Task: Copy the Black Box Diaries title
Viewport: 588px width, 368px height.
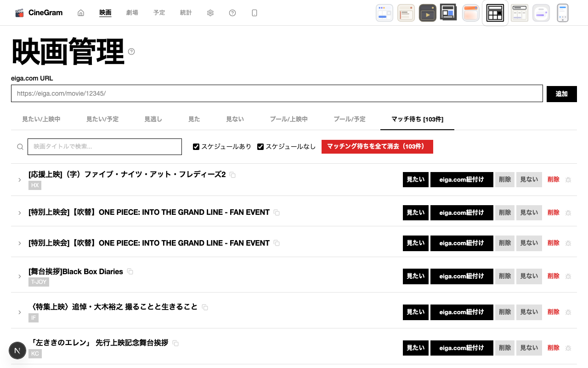Action: (x=130, y=272)
